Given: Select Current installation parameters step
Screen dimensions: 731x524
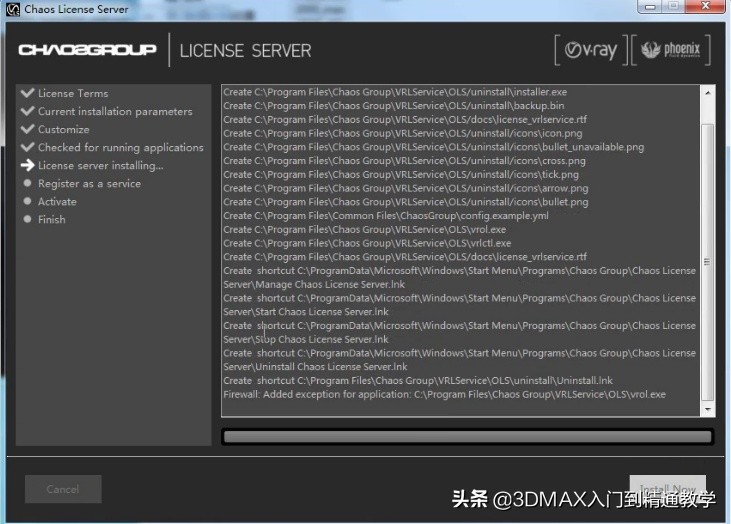Looking at the screenshot, I should point(115,111).
